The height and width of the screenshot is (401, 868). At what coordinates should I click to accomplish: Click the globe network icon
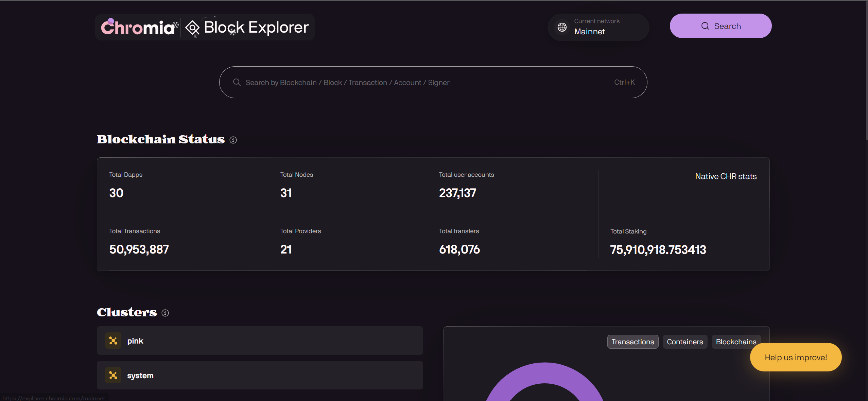(x=562, y=27)
